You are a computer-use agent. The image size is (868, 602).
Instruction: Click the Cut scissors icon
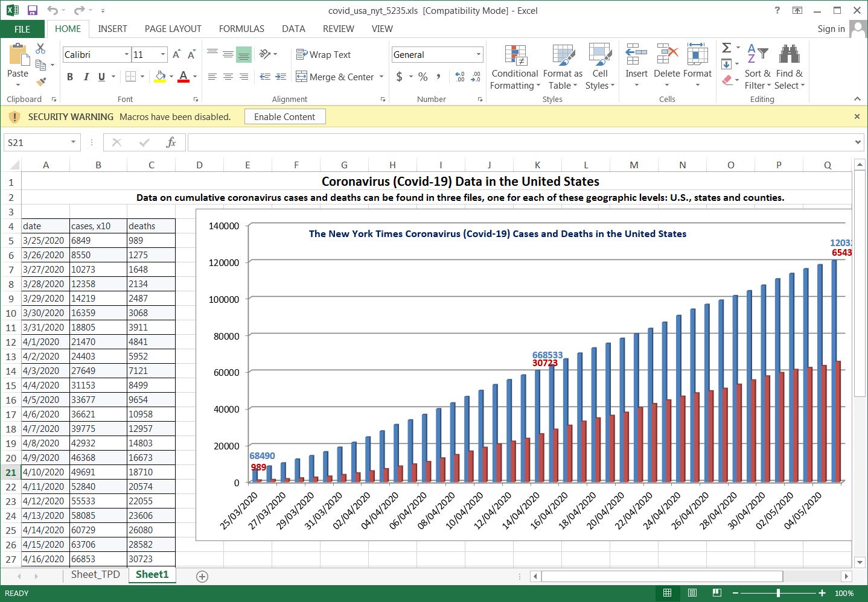[40, 49]
